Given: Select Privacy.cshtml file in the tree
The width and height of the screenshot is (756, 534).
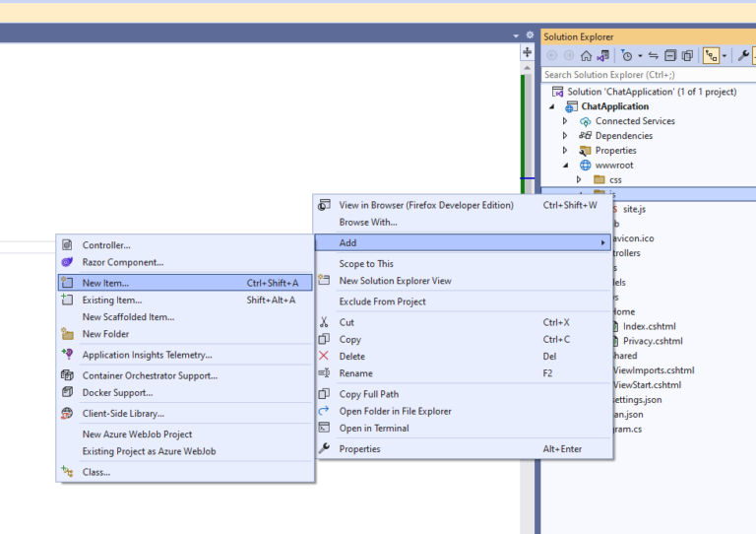Looking at the screenshot, I should click(653, 341).
